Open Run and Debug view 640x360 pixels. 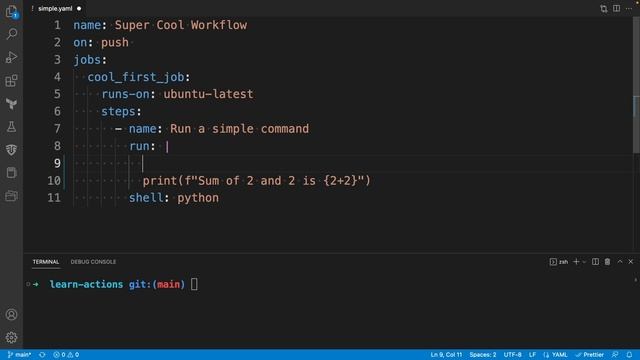tap(11, 57)
